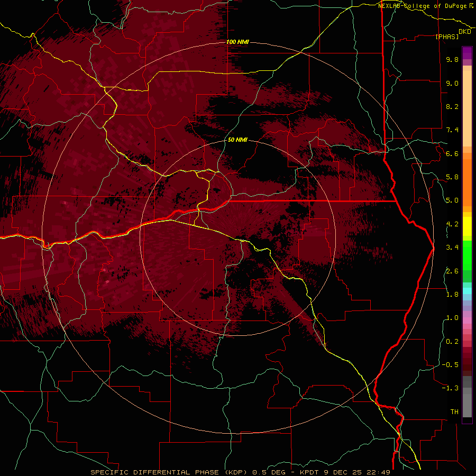Click the 4.2 value on the color scale
476x476 pixels.
[452, 224]
